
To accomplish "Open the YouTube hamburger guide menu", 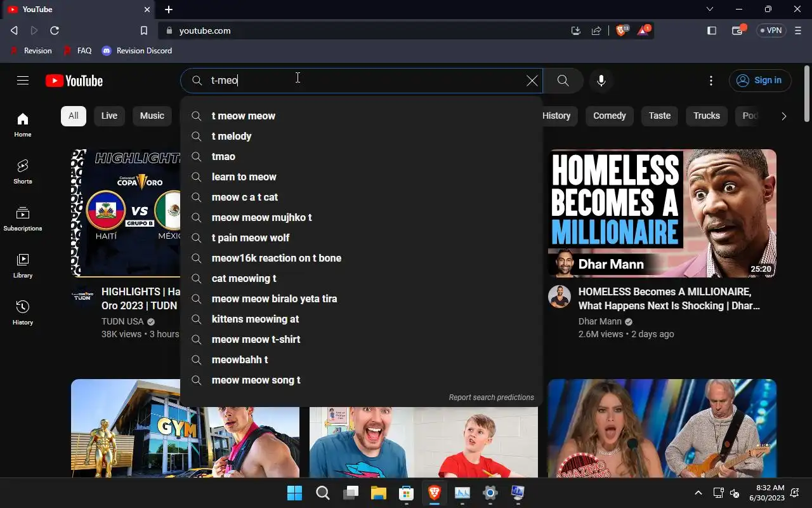I will pos(23,81).
